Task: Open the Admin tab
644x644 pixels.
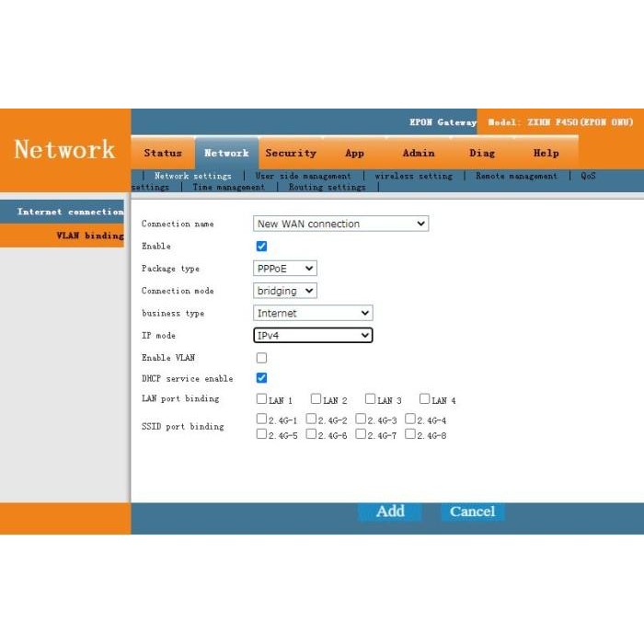Action: [x=419, y=154]
